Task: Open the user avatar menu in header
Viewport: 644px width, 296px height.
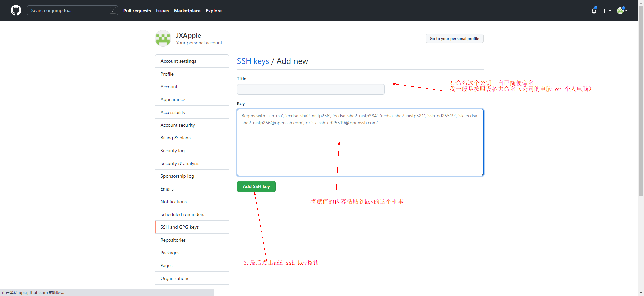Action: pos(622,10)
